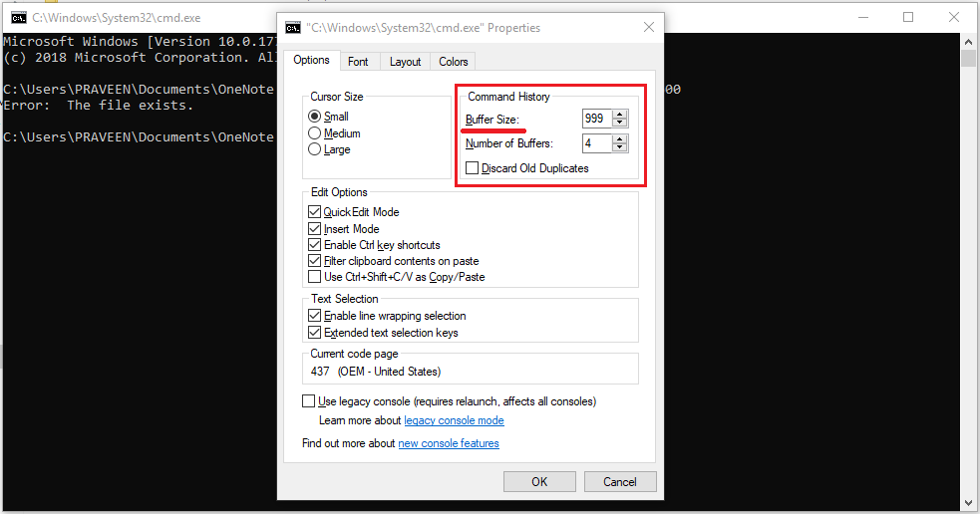The image size is (980, 514).
Task: Increase Buffer Size with up arrow
Action: coord(619,115)
